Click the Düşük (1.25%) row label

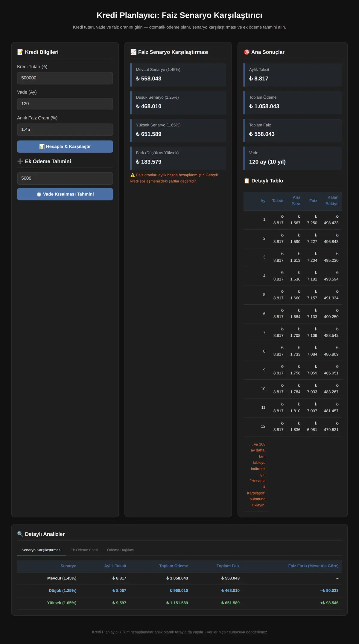pos(63,590)
